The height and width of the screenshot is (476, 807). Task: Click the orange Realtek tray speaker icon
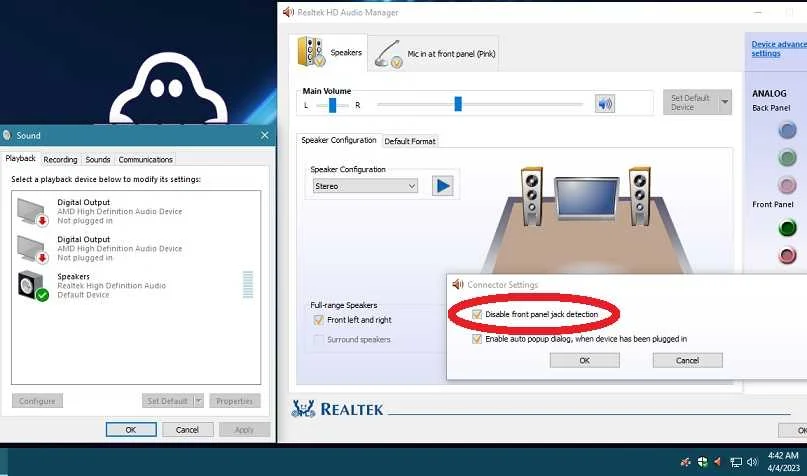pyautogui.click(x=718, y=462)
